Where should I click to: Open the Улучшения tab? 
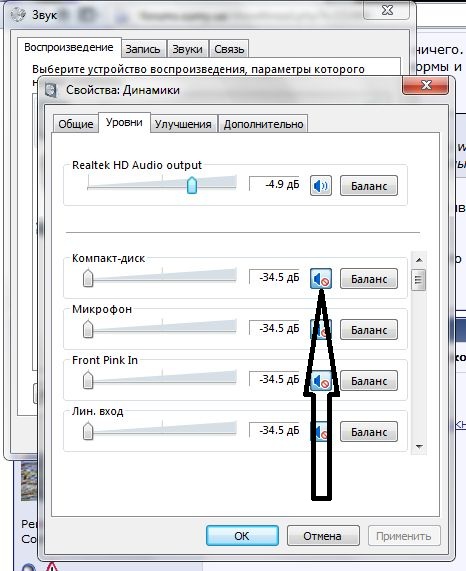[x=183, y=124]
